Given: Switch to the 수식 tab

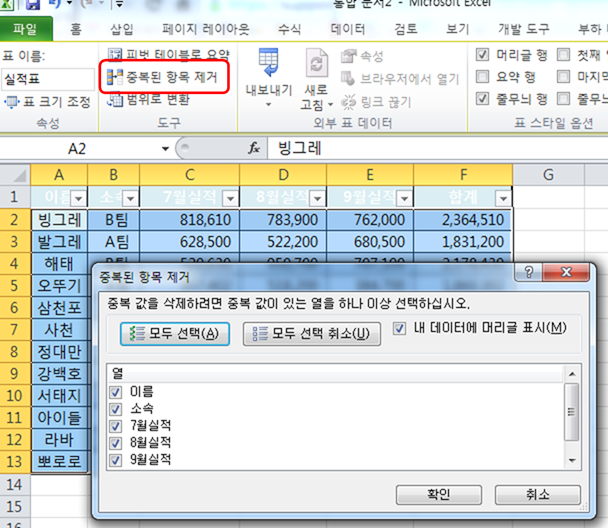Looking at the screenshot, I should (x=290, y=29).
